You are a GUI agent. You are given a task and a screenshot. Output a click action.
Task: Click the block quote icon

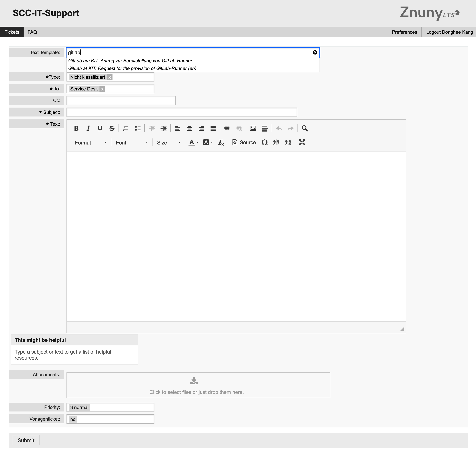[276, 142]
